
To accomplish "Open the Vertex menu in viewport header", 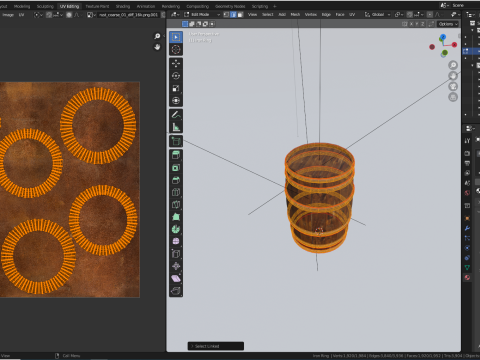I will point(311,14).
